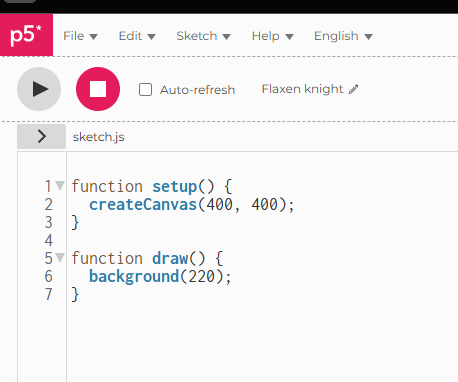This screenshot has width=458, height=382.
Task: Run the sketch with the play button
Action: point(39,89)
